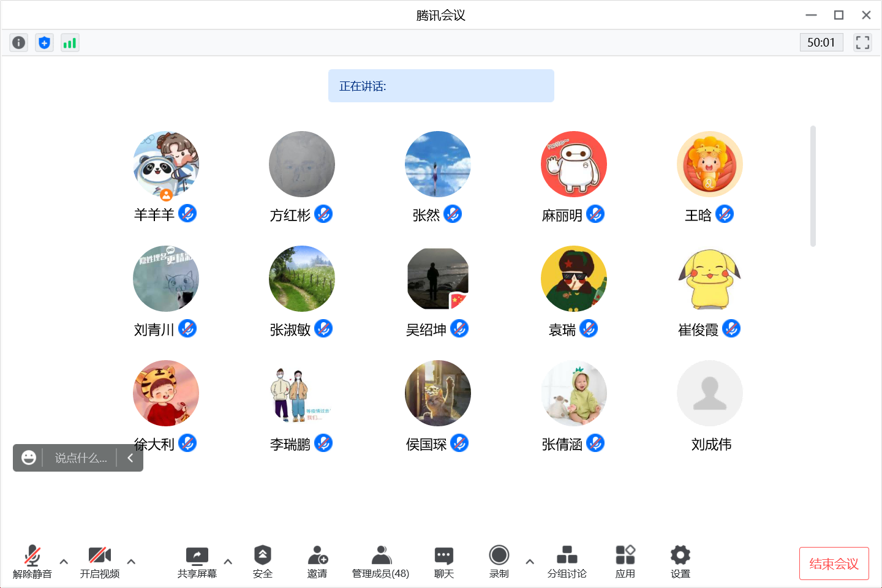Expand audio options next to 解除静音
882x588 pixels.
coord(64,562)
